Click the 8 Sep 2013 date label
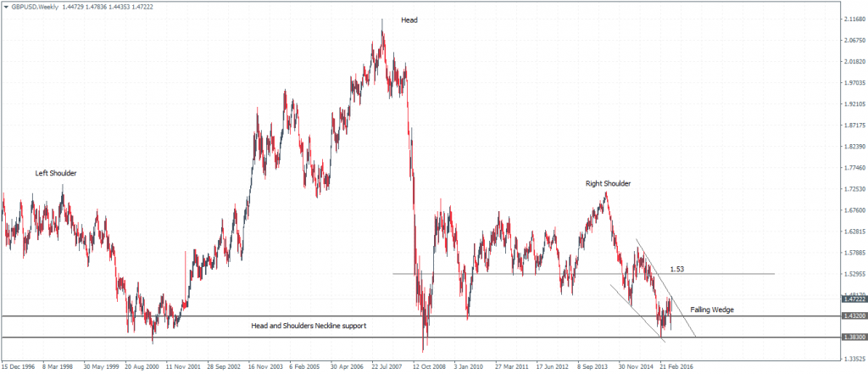Screen dimensions: 868x374 coord(593,367)
